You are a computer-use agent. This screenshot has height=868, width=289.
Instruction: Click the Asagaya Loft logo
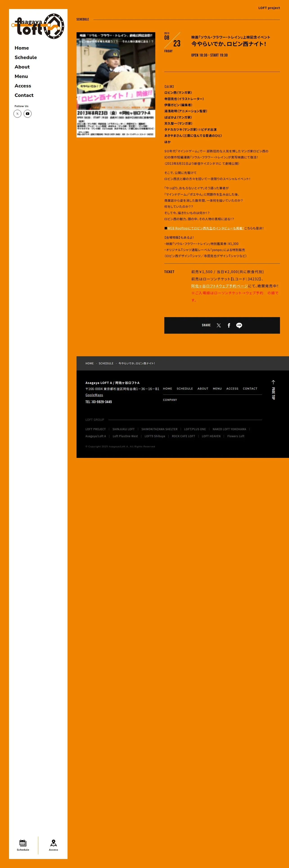click(x=38, y=26)
